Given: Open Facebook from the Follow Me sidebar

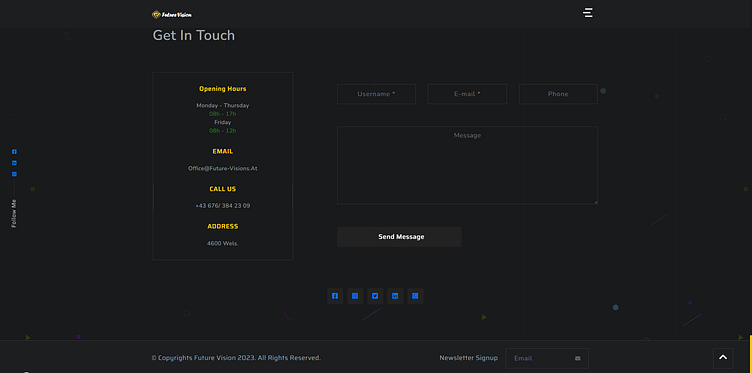Looking at the screenshot, I should pos(14,152).
